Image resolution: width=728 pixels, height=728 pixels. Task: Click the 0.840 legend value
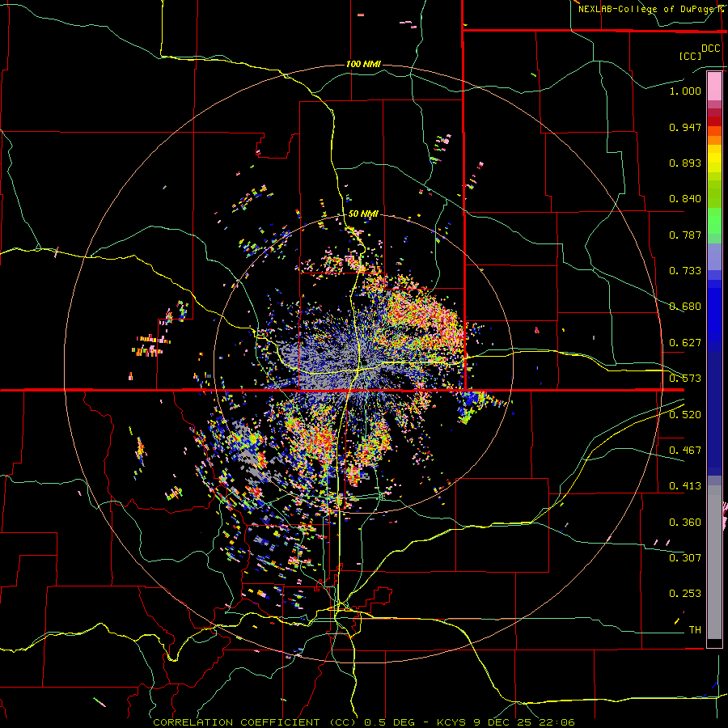coord(685,199)
